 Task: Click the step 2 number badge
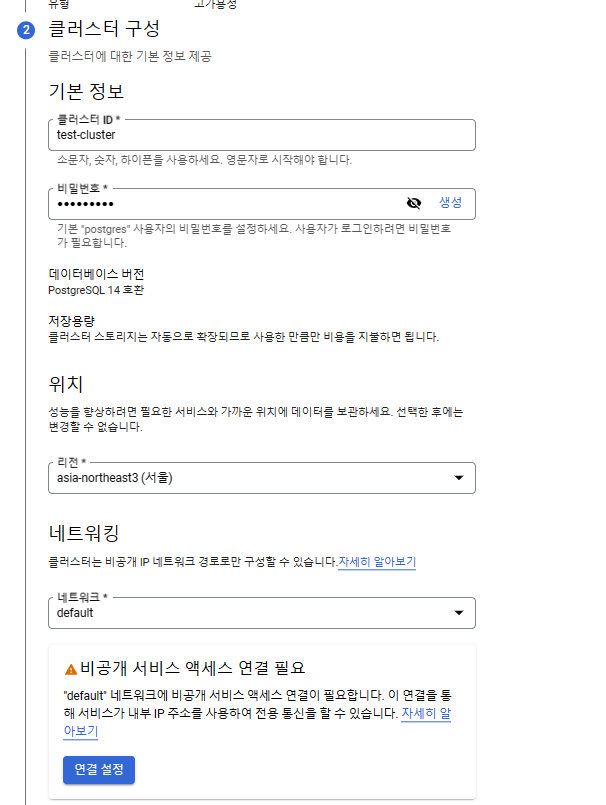(26, 29)
